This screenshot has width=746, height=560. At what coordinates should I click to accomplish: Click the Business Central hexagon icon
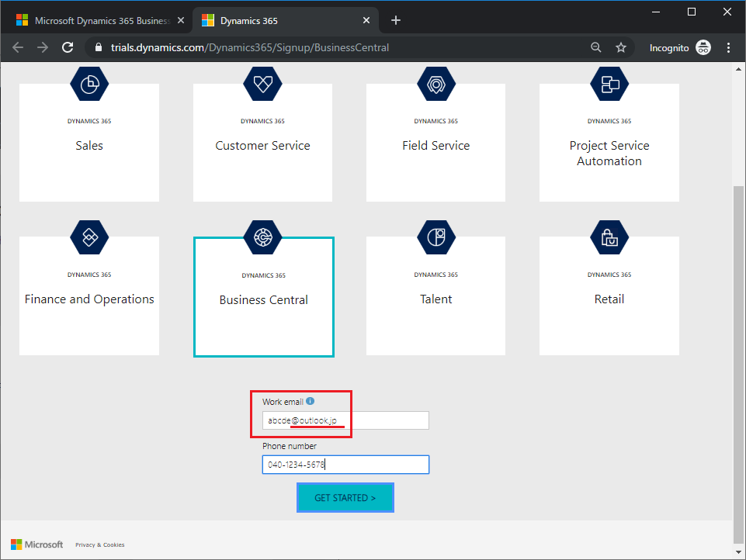[262, 237]
